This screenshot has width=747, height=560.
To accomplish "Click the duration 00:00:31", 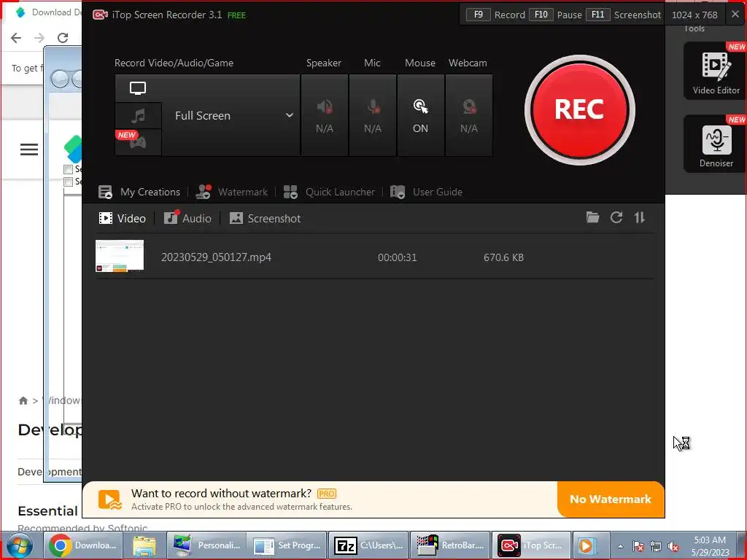I will click(398, 257).
